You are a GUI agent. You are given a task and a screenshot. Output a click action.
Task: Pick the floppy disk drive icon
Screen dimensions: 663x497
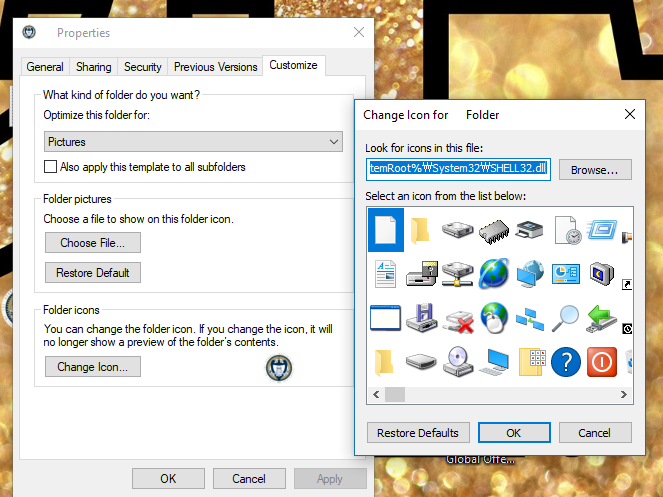(x=422, y=318)
